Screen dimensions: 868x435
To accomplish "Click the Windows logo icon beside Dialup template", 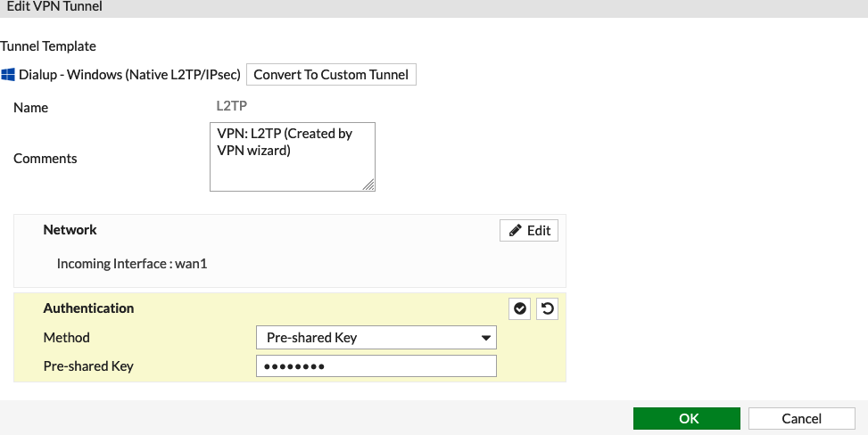I will [8, 75].
